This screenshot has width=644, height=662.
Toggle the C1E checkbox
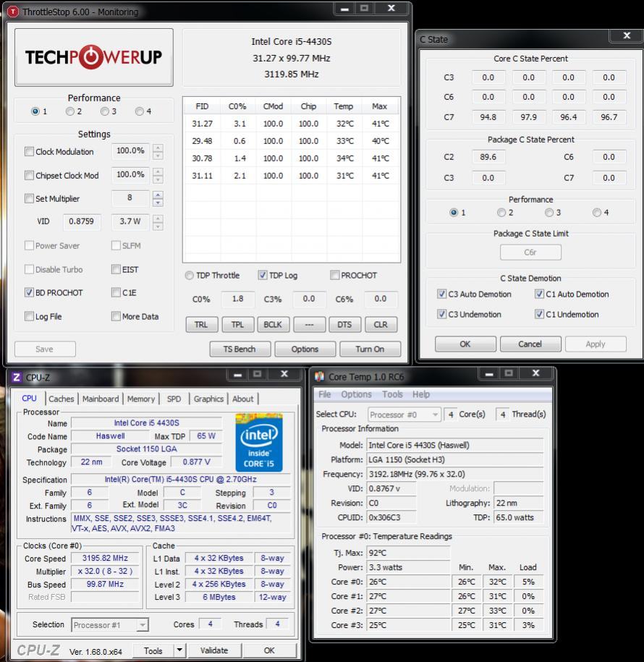point(116,292)
